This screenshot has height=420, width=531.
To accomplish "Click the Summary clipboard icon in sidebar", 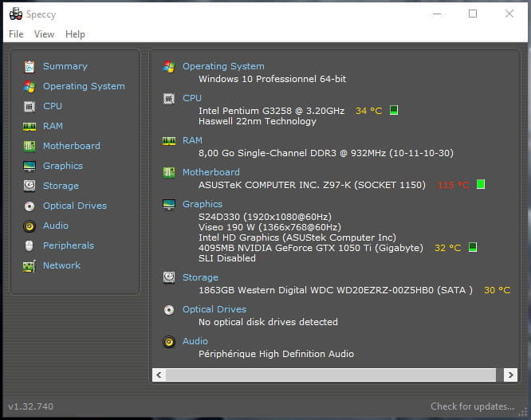I will [x=29, y=66].
